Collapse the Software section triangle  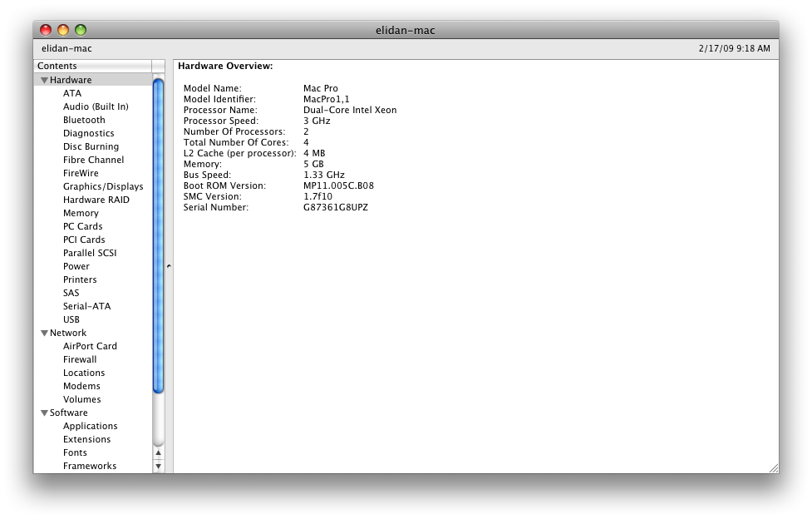[x=45, y=413]
